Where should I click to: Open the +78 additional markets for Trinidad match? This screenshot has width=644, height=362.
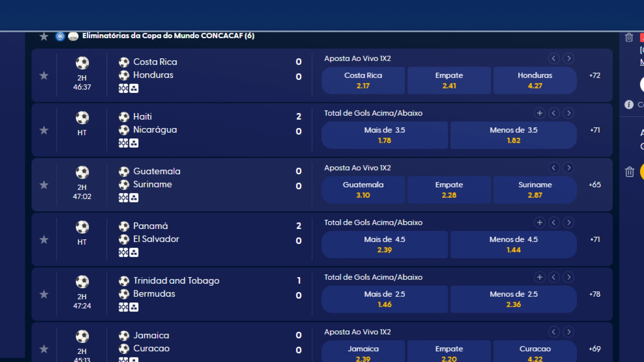595,294
